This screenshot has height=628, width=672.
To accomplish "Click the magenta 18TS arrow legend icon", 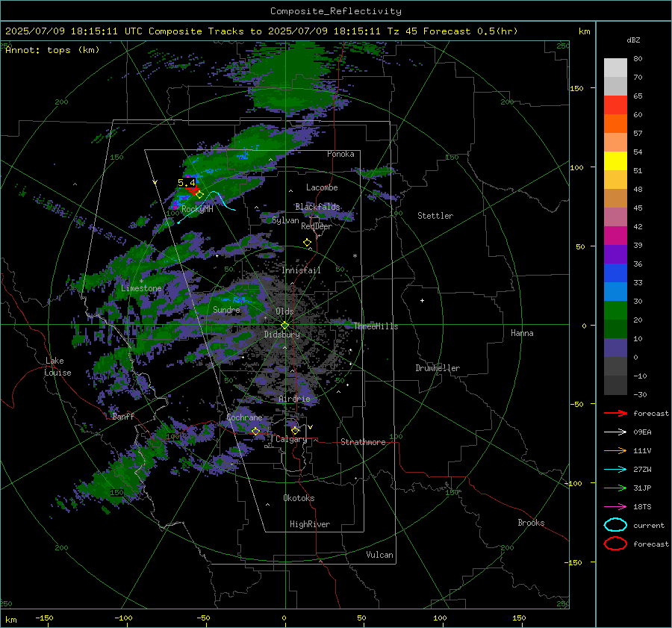I will coord(615,507).
